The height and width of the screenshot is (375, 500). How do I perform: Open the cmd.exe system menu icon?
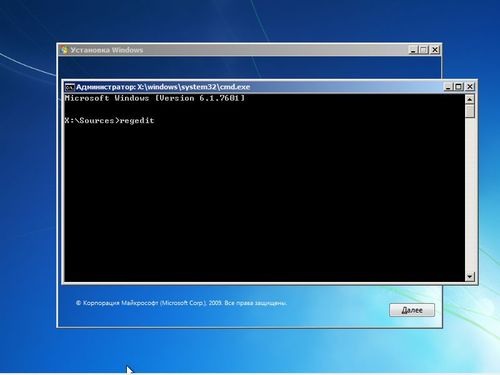[x=69, y=87]
